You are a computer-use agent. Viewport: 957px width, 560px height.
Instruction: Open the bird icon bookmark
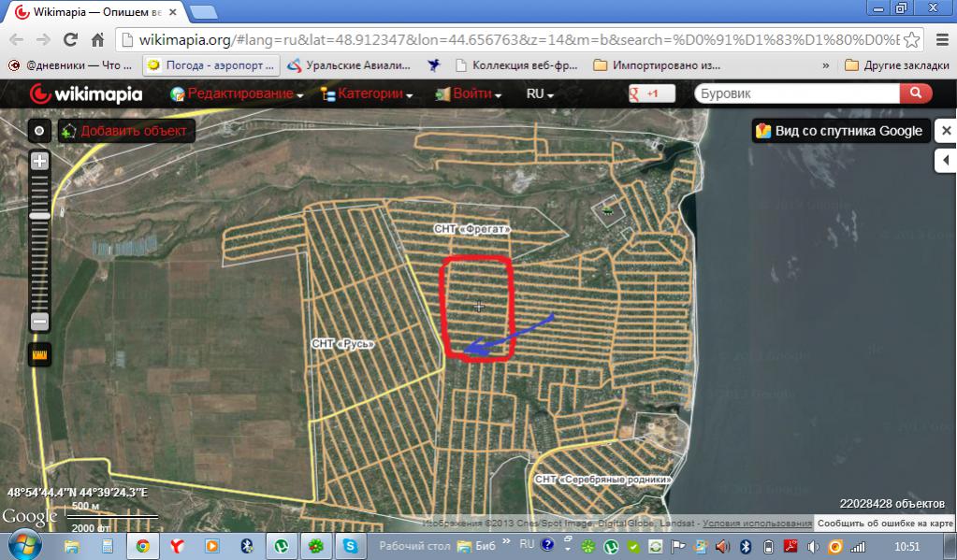435,65
